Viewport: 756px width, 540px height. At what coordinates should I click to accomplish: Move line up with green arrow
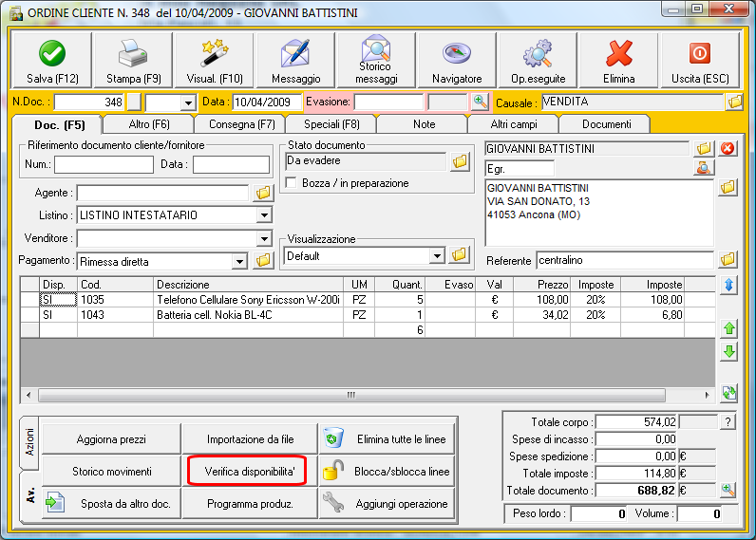pos(728,328)
